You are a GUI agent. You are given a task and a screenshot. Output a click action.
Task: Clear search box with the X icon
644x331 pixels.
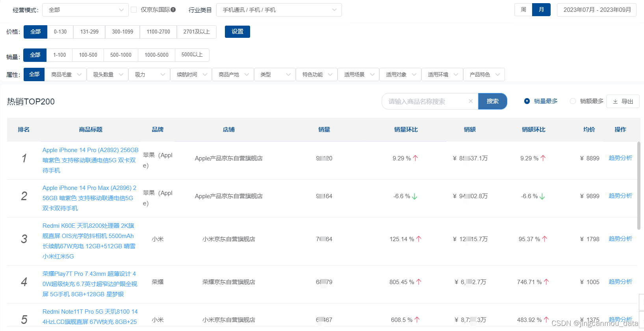(471, 101)
